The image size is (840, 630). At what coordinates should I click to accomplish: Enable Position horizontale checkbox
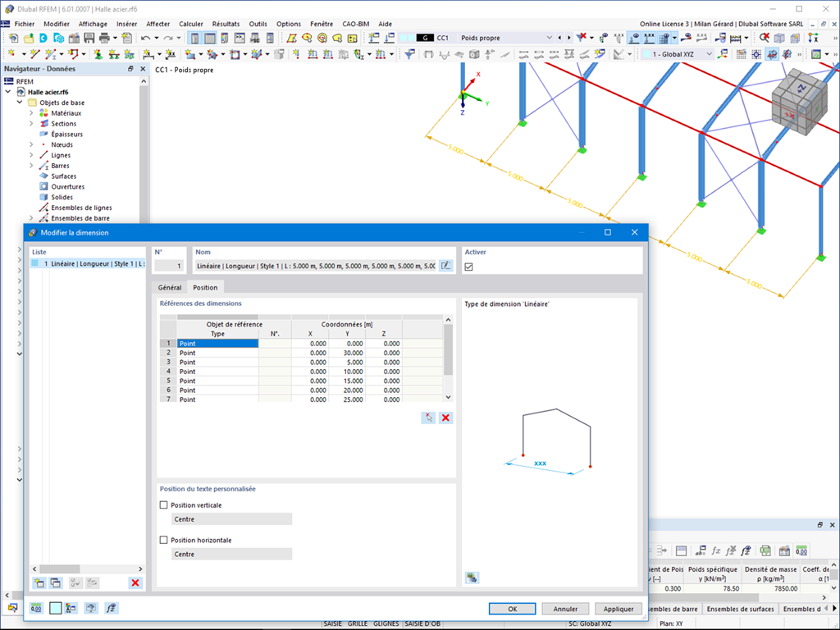click(x=164, y=540)
